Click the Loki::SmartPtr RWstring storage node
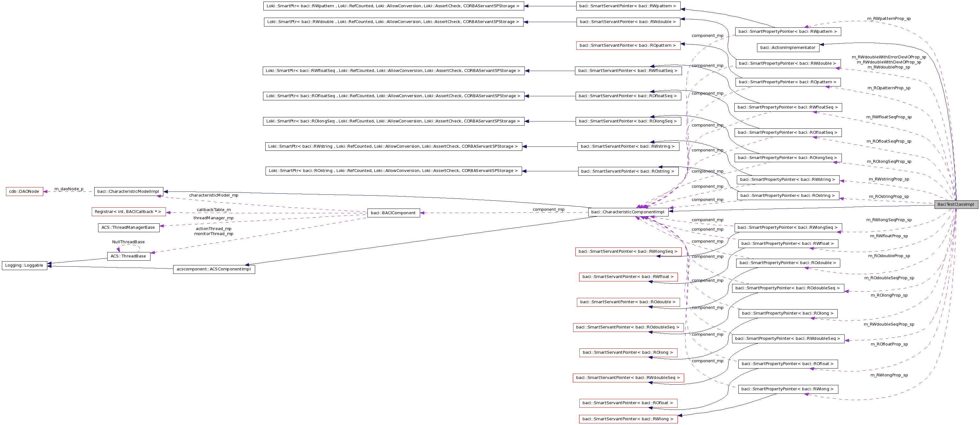Screen dimensions: 980x425 (394, 146)
